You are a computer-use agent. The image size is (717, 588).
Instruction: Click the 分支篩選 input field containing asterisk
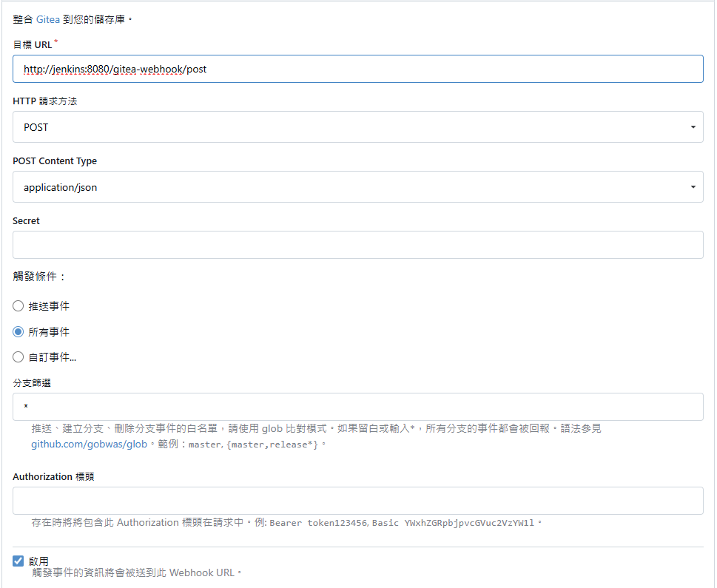[x=357, y=407]
